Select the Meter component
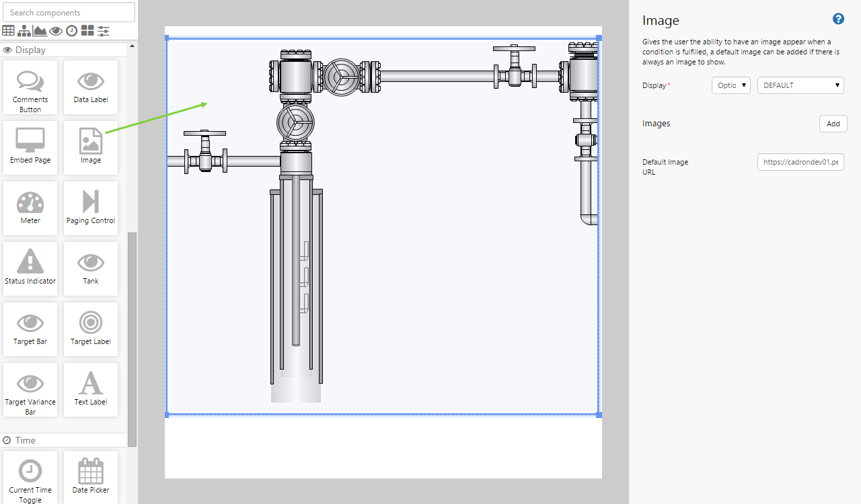Viewport: 861px width, 504px height. coord(30,208)
